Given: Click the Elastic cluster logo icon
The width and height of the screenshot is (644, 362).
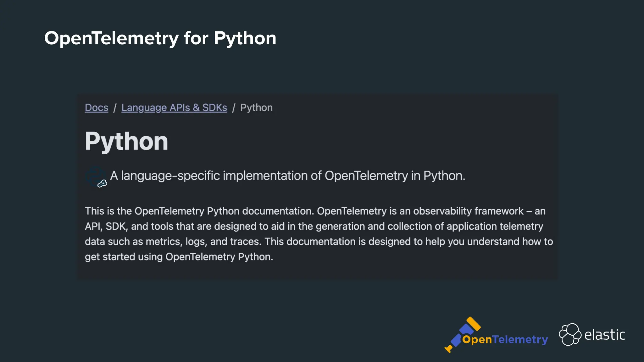Looking at the screenshot, I should click(x=570, y=334).
